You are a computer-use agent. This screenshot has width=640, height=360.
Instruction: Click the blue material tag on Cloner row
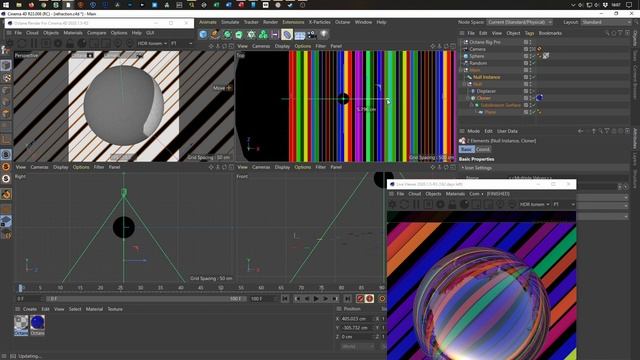pos(540,98)
